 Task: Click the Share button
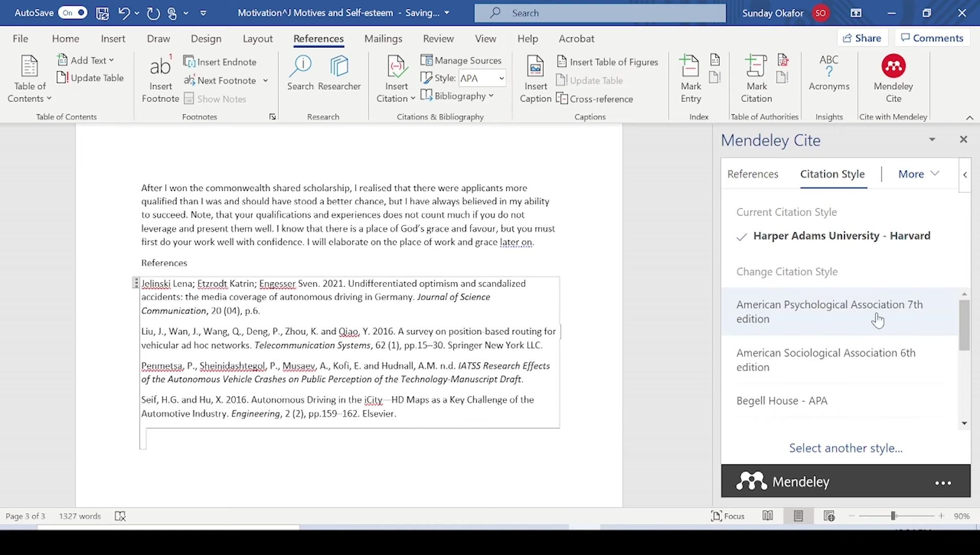tap(862, 38)
